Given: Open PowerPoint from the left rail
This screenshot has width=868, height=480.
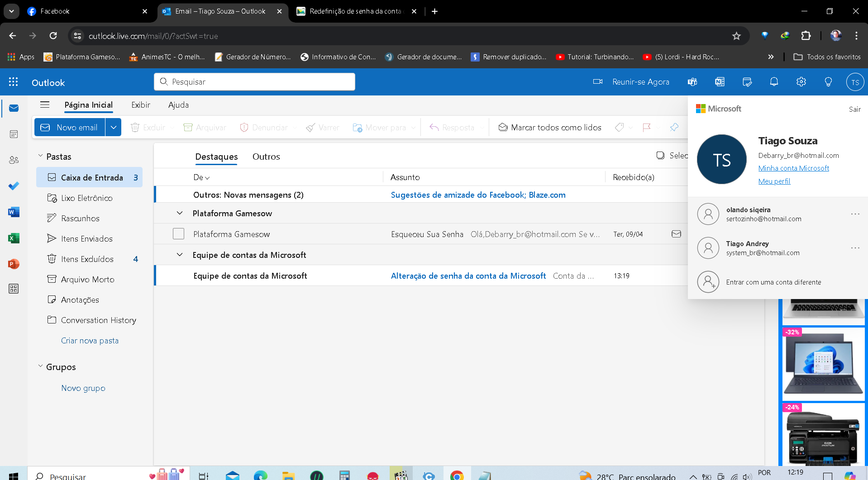Looking at the screenshot, I should (14, 264).
